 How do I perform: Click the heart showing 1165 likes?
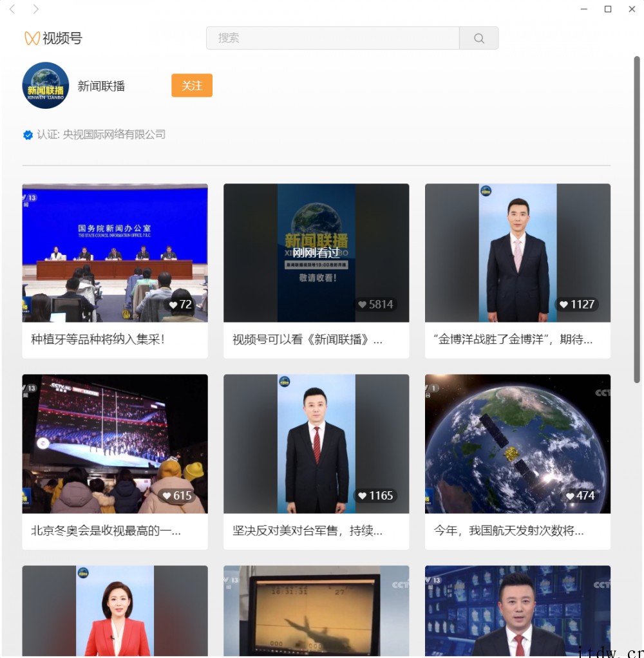[363, 496]
